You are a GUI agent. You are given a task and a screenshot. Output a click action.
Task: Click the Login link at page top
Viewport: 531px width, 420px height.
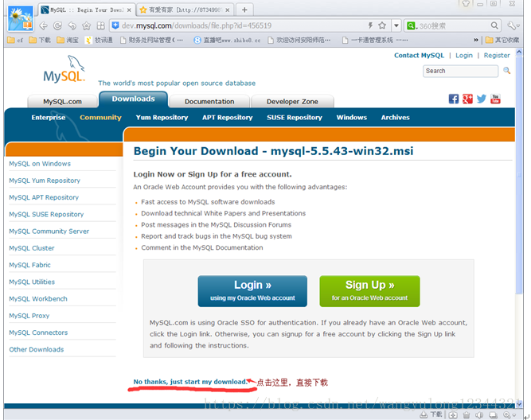464,55
